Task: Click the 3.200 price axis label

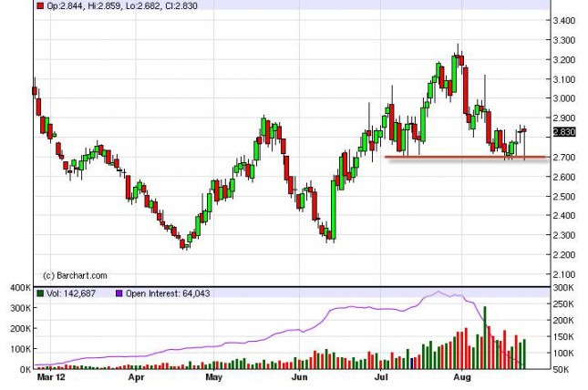Action: tap(564, 59)
